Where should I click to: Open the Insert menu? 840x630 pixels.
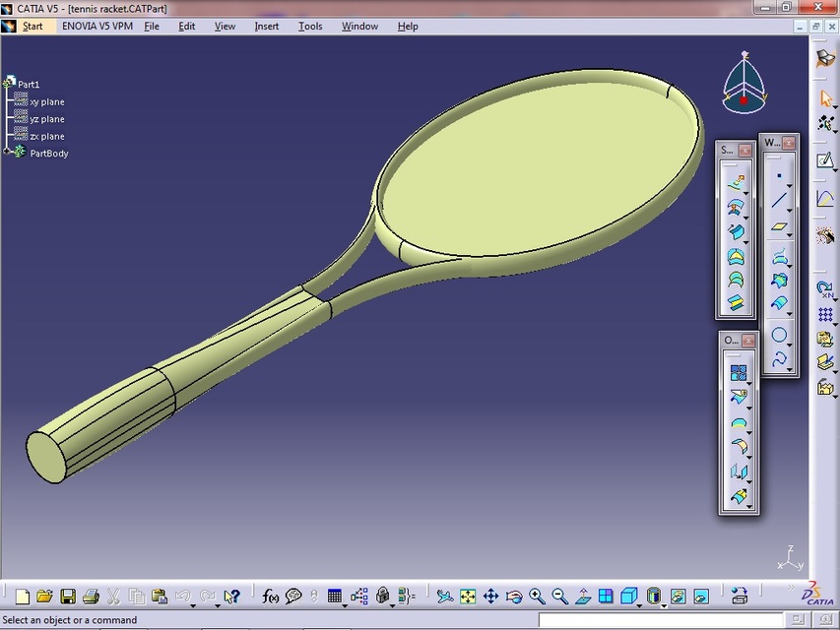266,26
